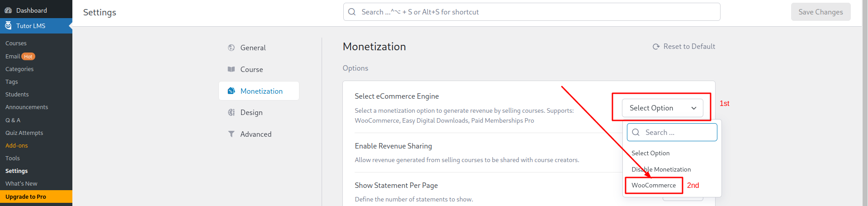Click the Settings page title

(x=100, y=12)
